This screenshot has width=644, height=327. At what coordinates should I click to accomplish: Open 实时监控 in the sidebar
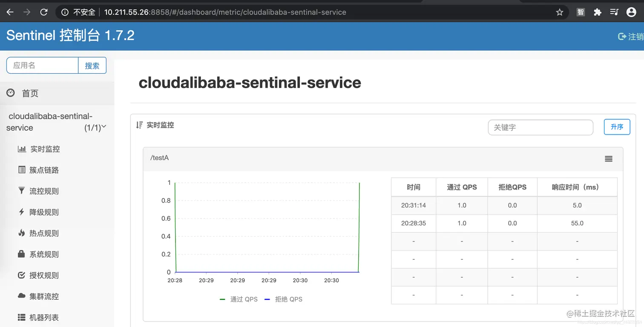(x=45, y=149)
